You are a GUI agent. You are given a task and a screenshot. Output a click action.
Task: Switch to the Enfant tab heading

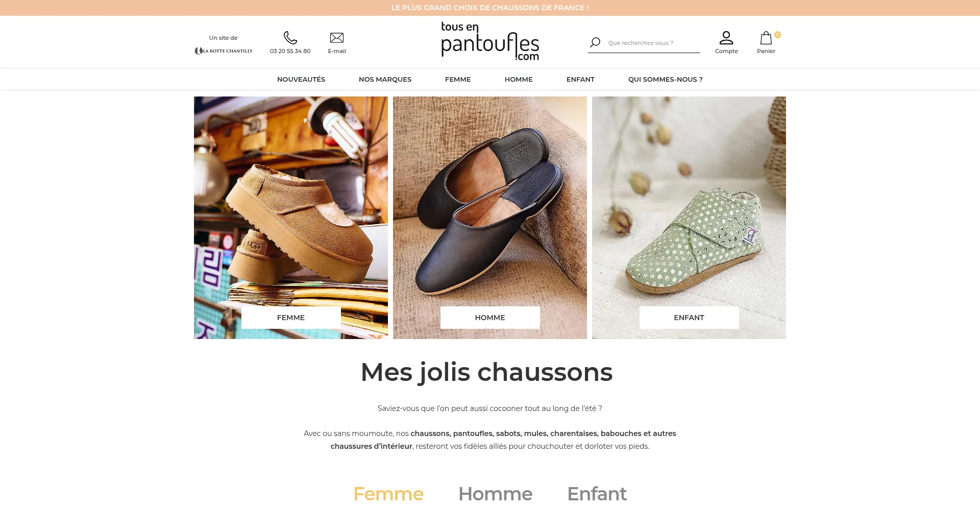[x=597, y=494]
